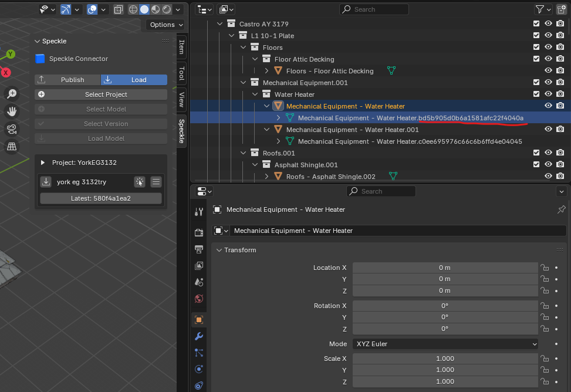Click the Properties editor Search field
Image resolution: width=571 pixels, height=392 pixels.
coord(381,191)
